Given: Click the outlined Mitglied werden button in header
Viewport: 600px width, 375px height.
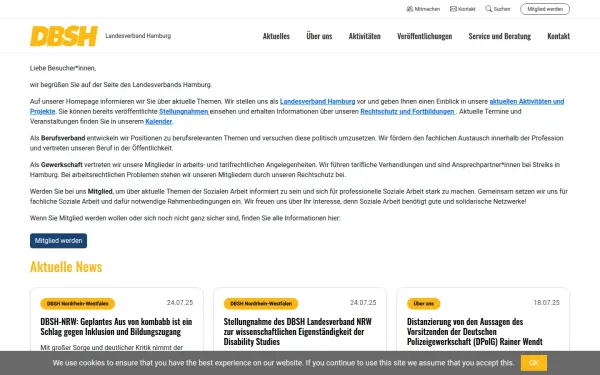Looking at the screenshot, I should pyautogui.click(x=545, y=9).
